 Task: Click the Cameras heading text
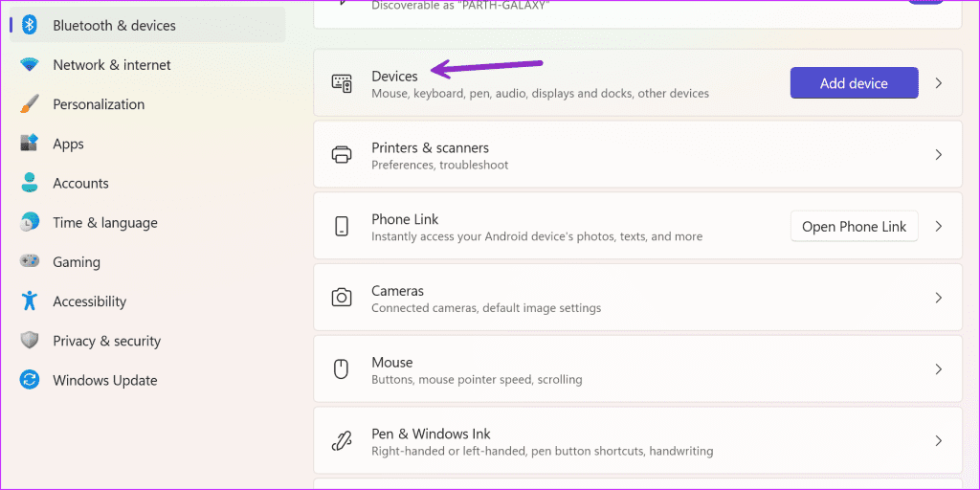click(397, 291)
